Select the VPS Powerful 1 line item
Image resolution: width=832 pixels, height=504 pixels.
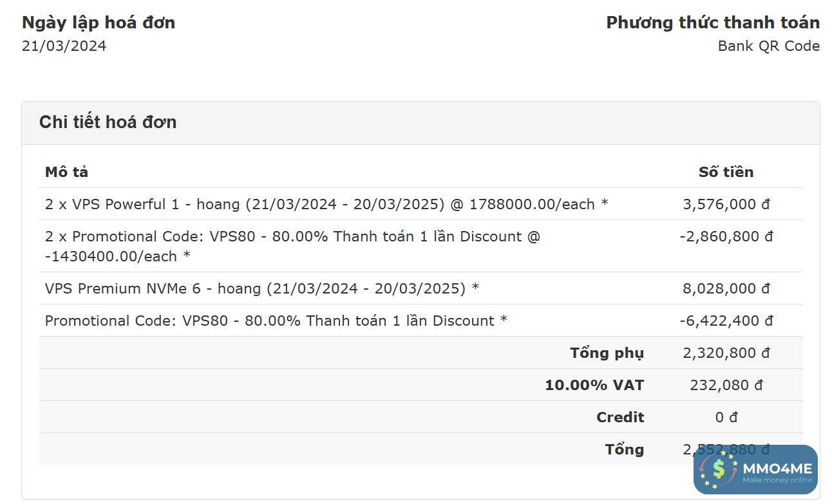pos(326,205)
